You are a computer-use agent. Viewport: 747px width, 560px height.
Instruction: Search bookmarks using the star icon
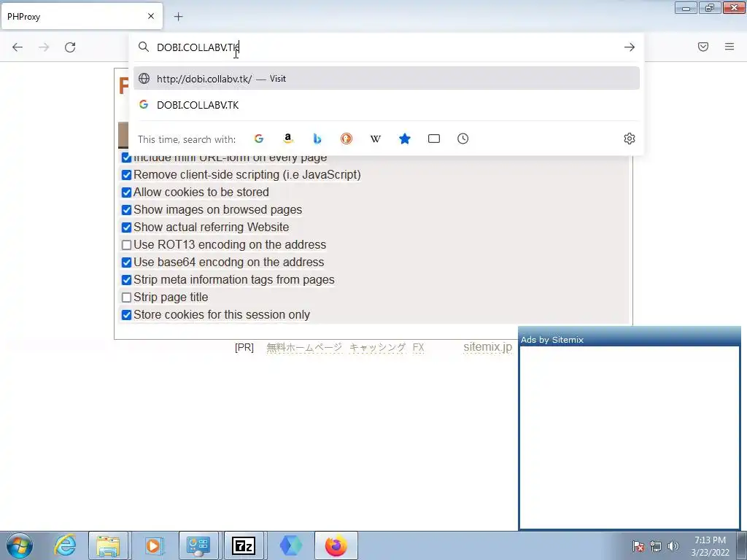[404, 139]
